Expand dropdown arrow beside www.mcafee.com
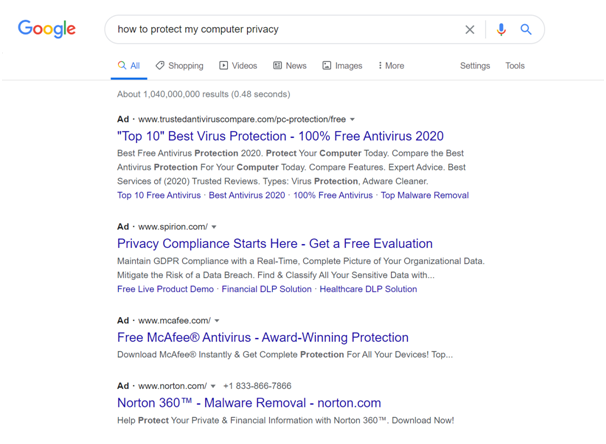 click(x=217, y=321)
